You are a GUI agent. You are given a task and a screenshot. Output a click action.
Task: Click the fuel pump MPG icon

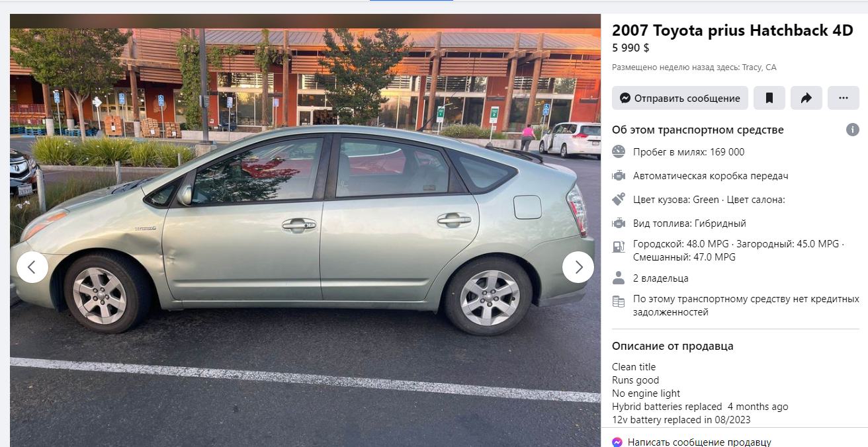coord(619,247)
